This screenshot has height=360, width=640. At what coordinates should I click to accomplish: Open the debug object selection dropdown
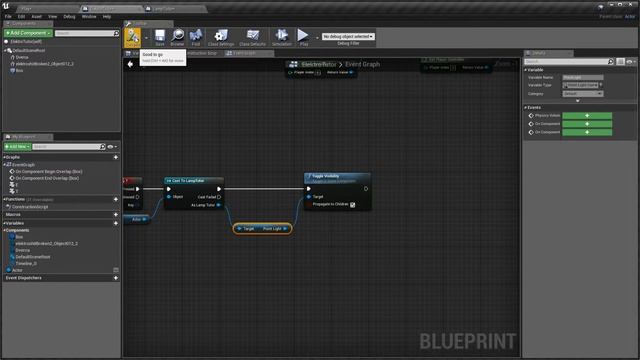pyautogui.click(x=348, y=36)
